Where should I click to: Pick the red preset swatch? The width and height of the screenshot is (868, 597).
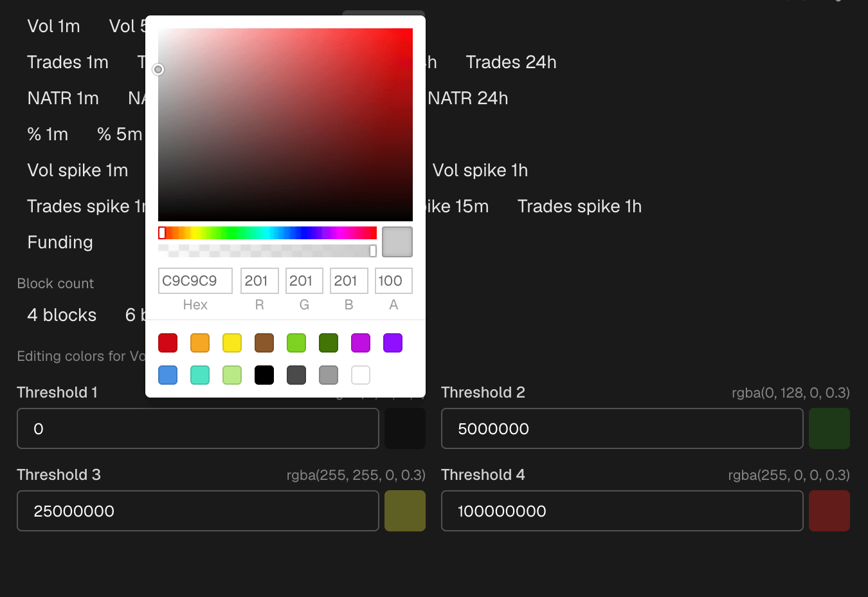coord(168,343)
